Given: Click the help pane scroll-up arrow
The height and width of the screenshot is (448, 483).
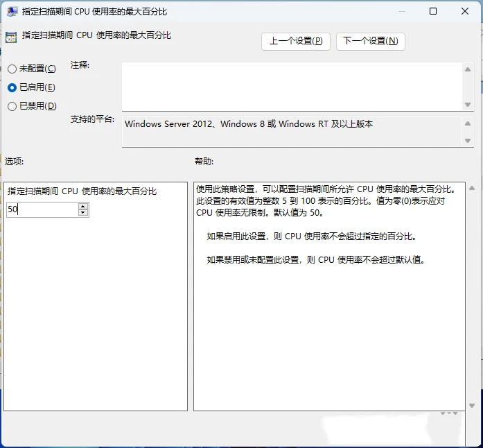Looking at the screenshot, I should 472,188.
